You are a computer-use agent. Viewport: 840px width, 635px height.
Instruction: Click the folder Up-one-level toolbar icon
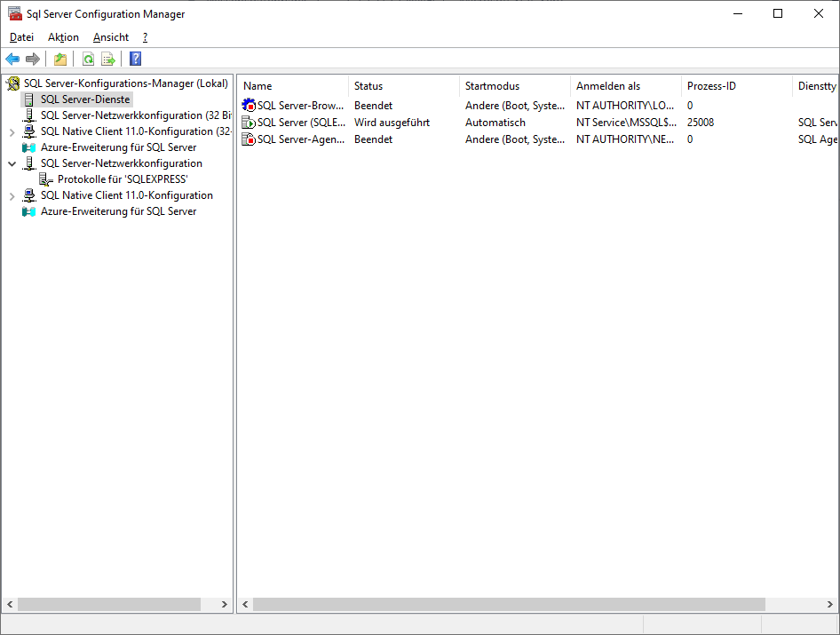(59, 60)
